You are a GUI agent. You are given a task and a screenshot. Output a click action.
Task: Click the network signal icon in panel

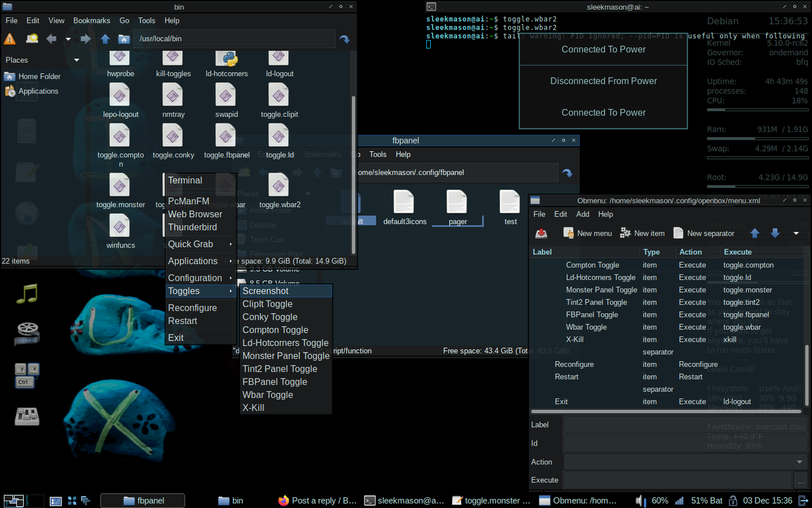tap(679, 500)
